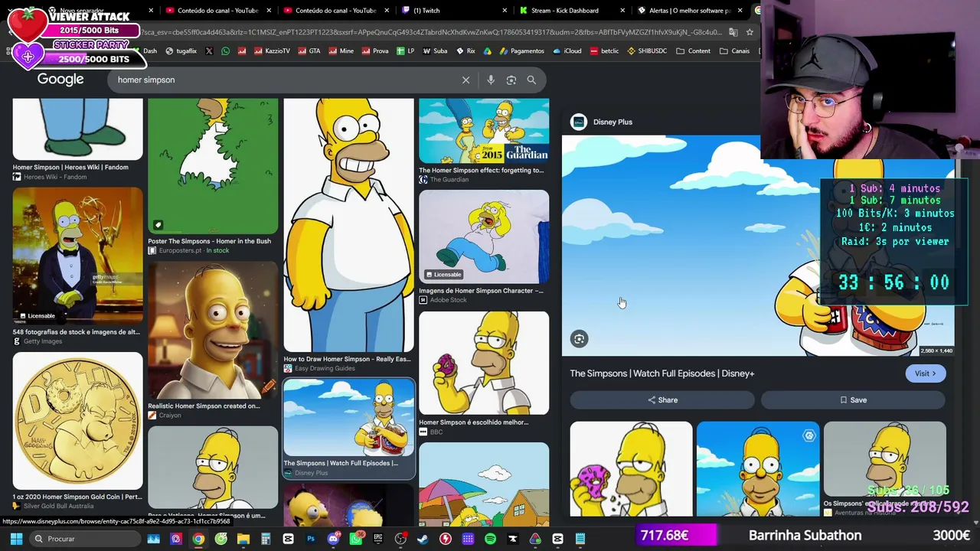The width and height of the screenshot is (980, 551).
Task: Open the X bookmark icon
Action: click(x=209, y=51)
